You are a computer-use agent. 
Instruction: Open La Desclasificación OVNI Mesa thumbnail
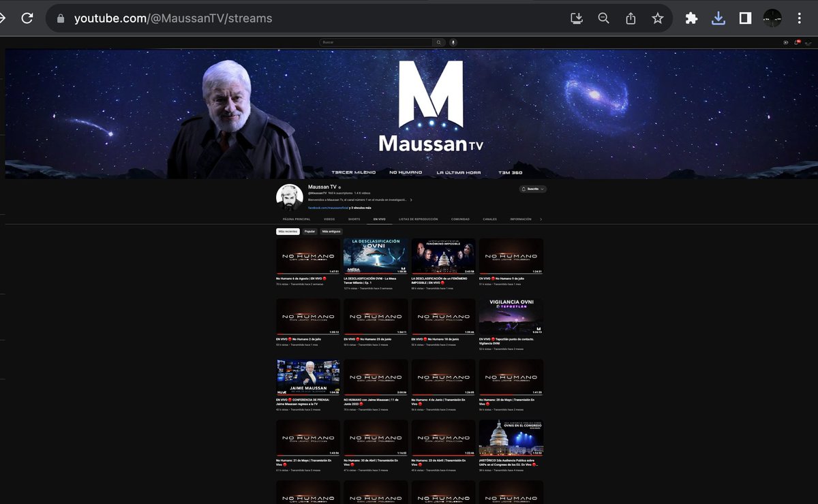376,256
